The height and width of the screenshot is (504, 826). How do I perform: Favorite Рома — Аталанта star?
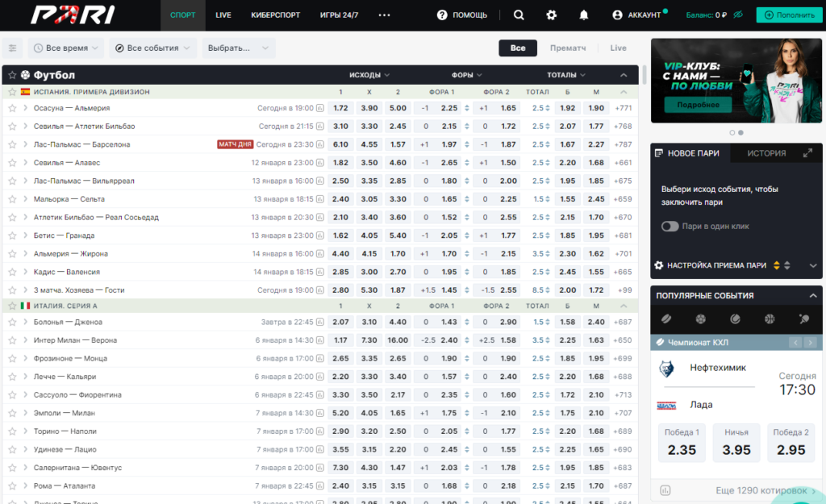click(12, 485)
